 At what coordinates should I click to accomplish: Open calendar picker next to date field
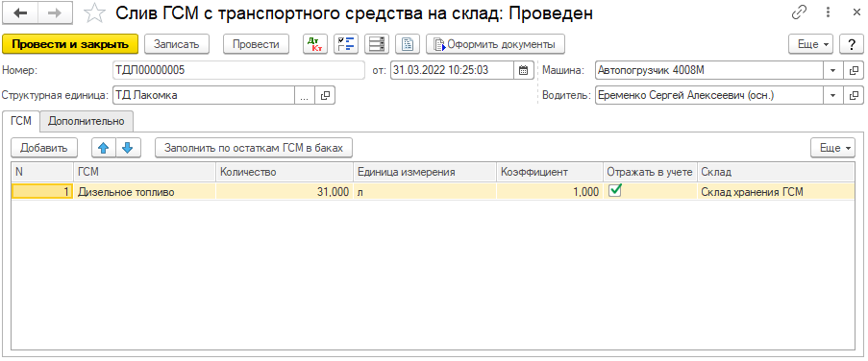pos(523,70)
